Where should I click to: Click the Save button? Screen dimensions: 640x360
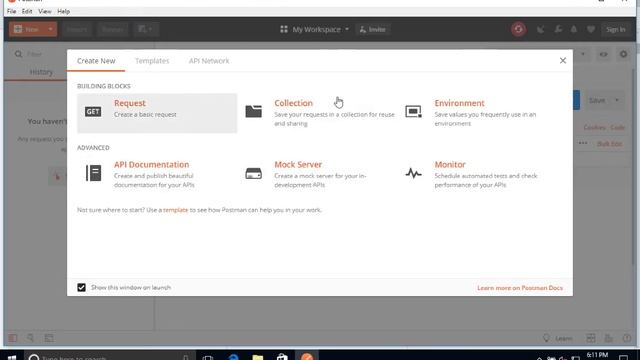point(597,100)
